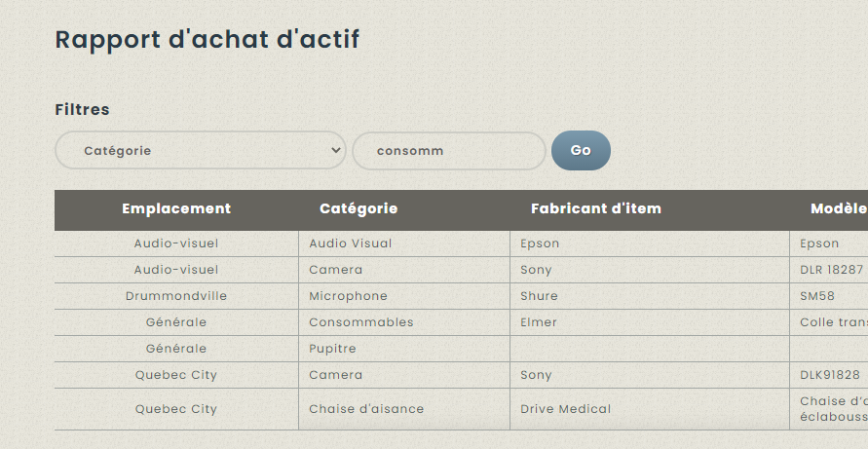Click the Modèle column header

click(838, 208)
